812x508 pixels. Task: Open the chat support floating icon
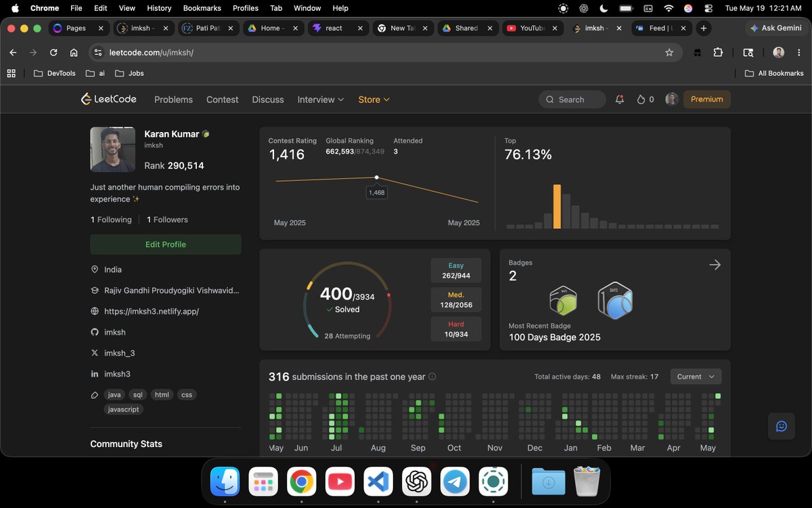pyautogui.click(x=782, y=426)
